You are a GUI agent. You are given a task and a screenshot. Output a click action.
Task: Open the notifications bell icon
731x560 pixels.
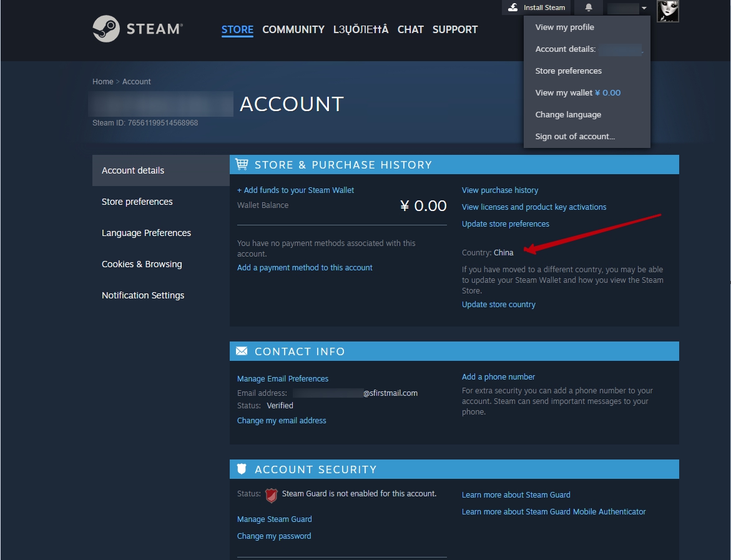588,7
